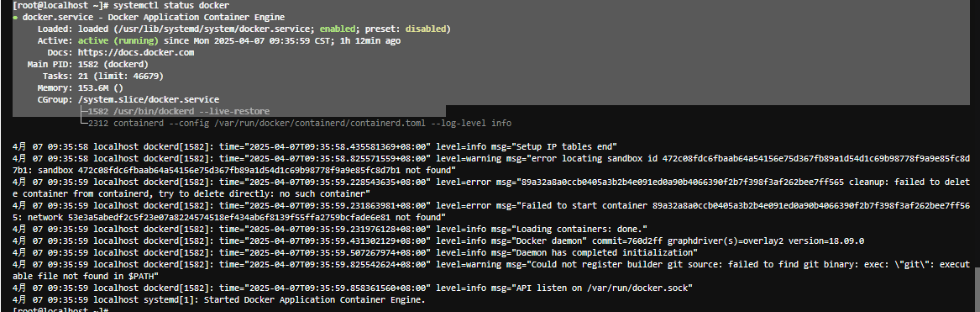Screen dimensions: 980x312
Task: Click the Main PID value 1582 (dockerd)
Action: [x=113, y=65]
